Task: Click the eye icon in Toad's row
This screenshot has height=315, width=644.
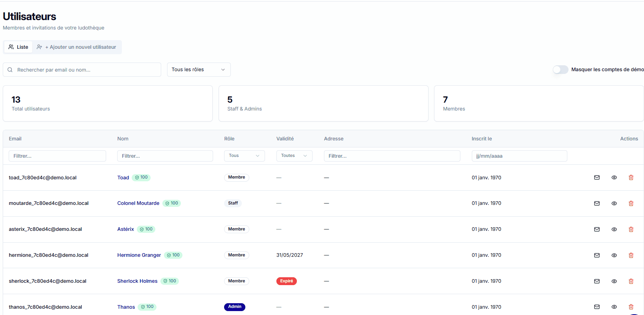Action: (x=614, y=177)
